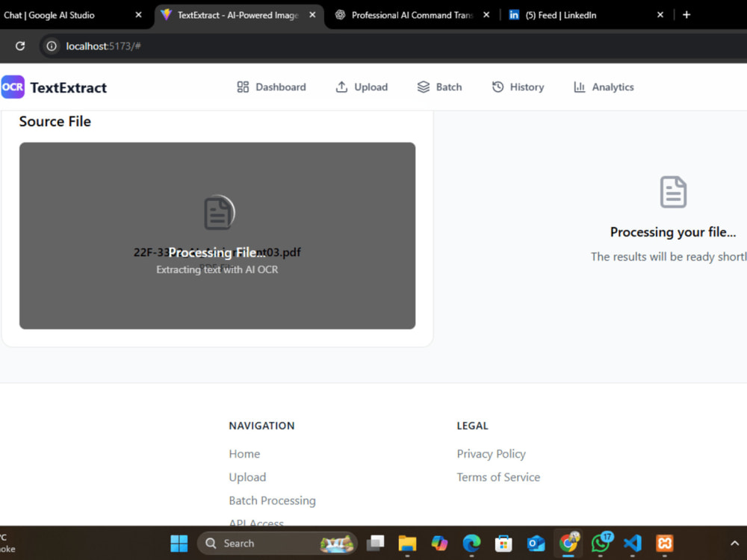Open Outlook from the taskbar
This screenshot has width=747, height=560.
[536, 544]
